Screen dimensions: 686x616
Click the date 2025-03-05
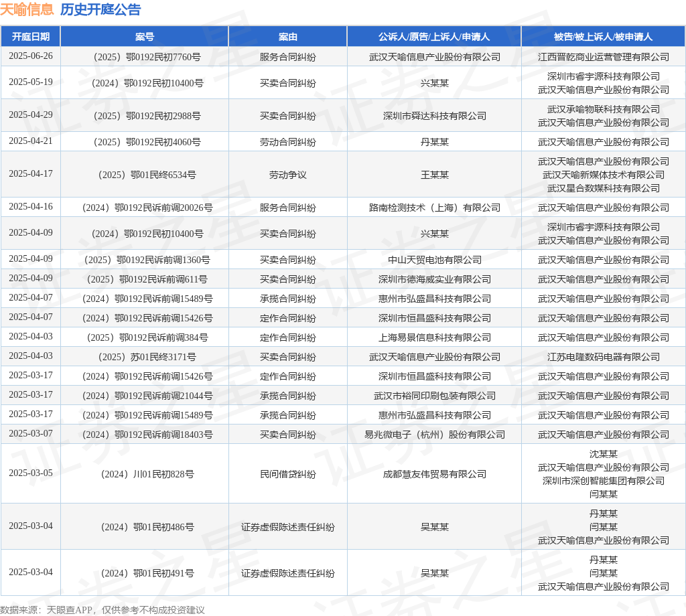click(x=31, y=473)
